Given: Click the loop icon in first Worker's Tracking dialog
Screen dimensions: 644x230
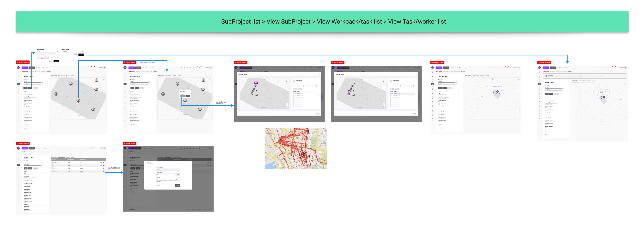Looking at the screenshot, I should pyautogui.click(x=301, y=89).
